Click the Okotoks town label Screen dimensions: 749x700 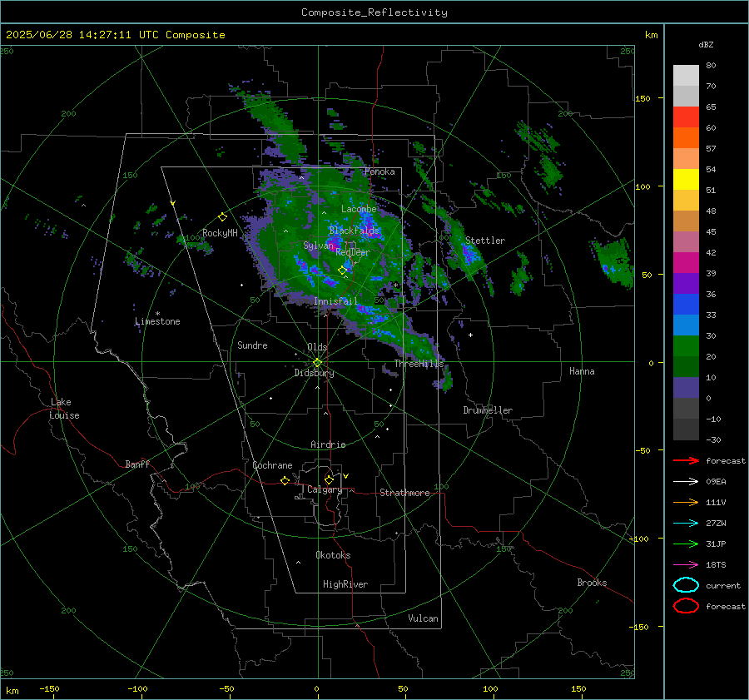[x=333, y=555]
